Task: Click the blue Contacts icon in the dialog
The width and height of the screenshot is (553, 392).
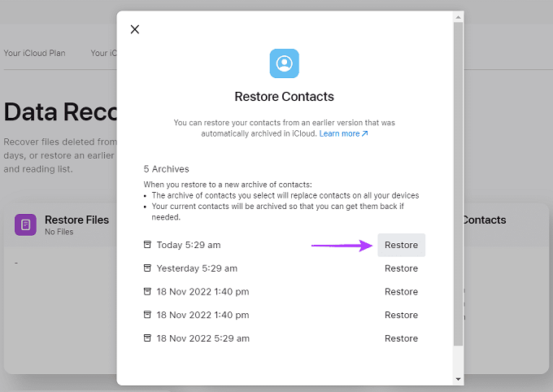Action: (285, 63)
